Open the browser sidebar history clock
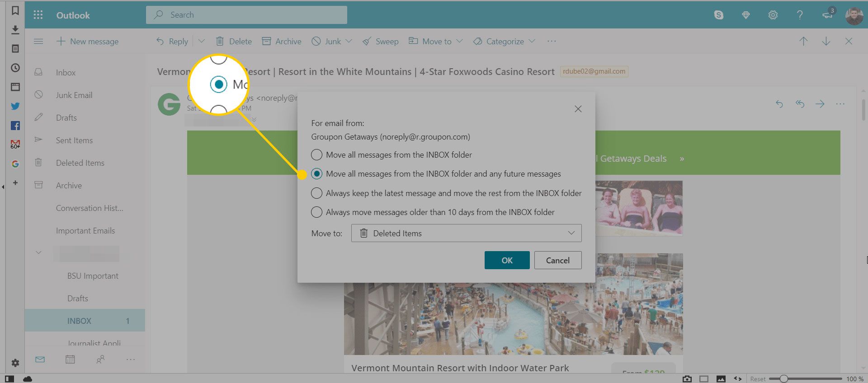 [x=15, y=68]
